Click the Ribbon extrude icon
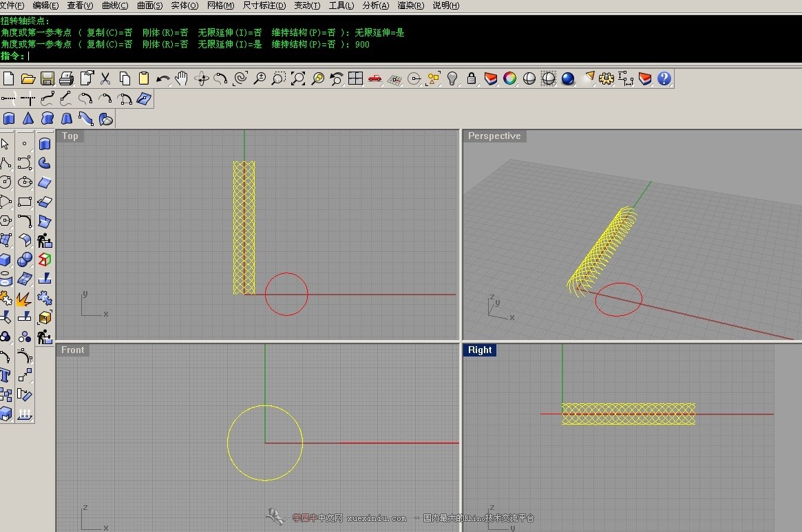Screen dimensions: 802x532 click(x=86, y=119)
